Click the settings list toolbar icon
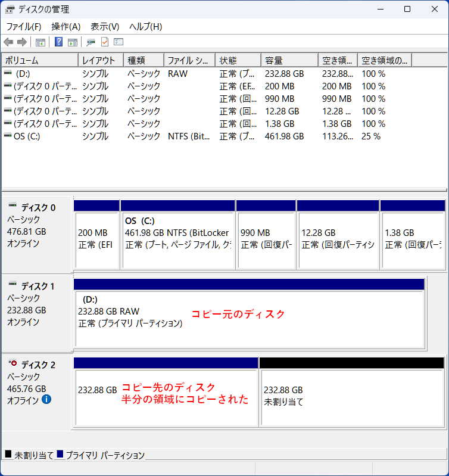 coord(119,42)
